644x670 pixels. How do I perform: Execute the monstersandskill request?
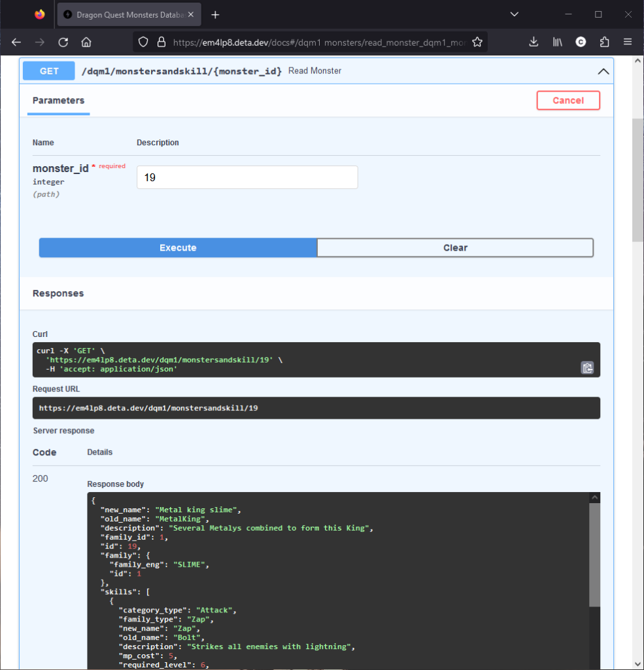(177, 247)
